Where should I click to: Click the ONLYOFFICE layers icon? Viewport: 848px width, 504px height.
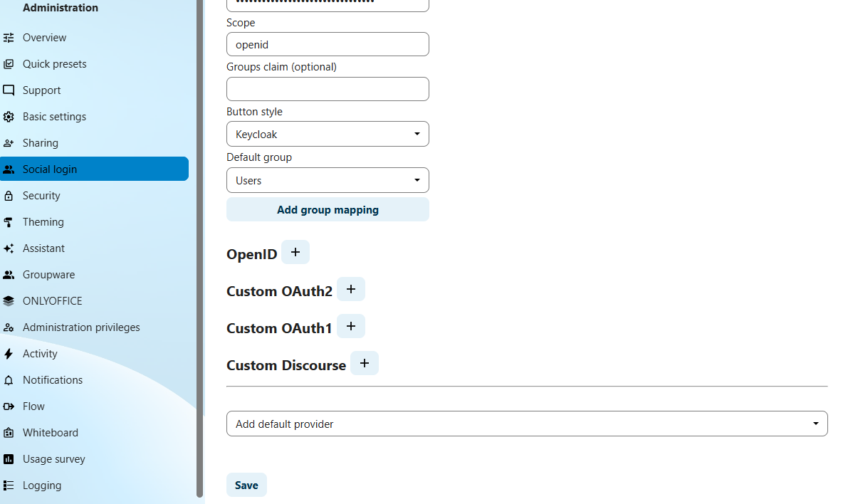click(9, 301)
